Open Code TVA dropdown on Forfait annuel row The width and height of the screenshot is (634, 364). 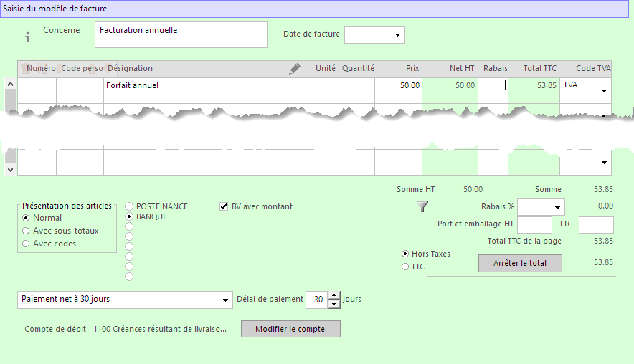coord(604,91)
